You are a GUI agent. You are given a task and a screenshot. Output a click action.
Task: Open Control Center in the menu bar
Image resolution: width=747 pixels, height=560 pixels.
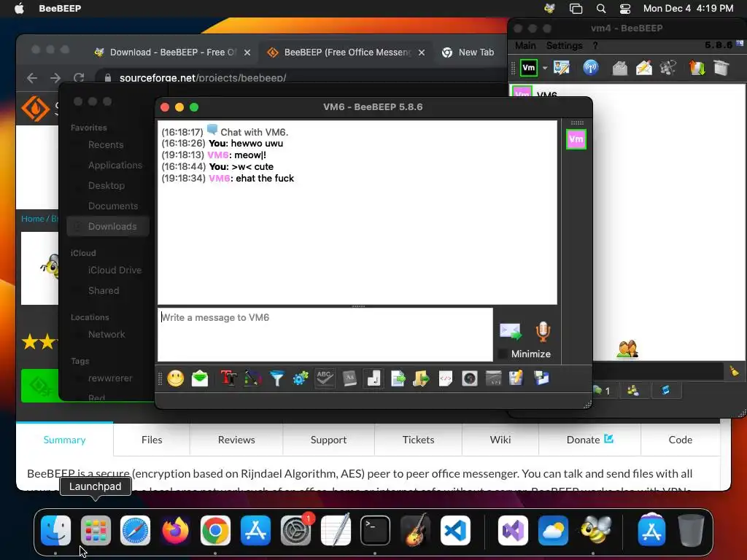point(624,9)
